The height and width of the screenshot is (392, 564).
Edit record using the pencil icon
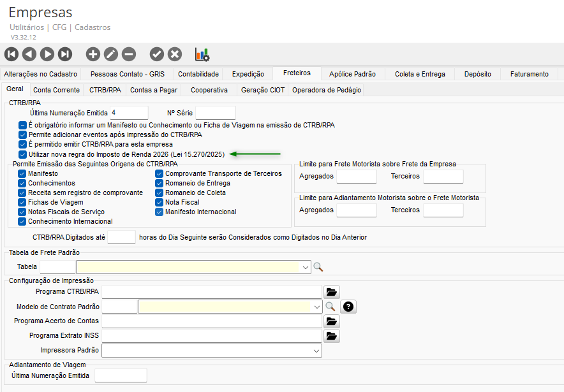(111, 54)
